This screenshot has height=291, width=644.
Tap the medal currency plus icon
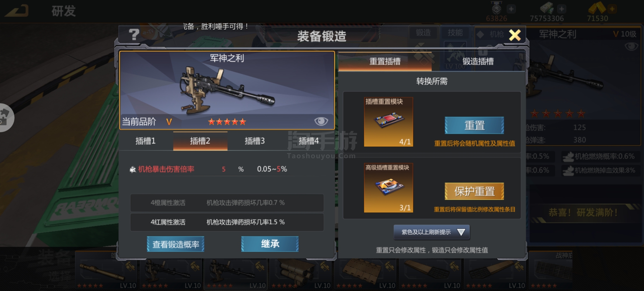pyautogui.click(x=511, y=9)
